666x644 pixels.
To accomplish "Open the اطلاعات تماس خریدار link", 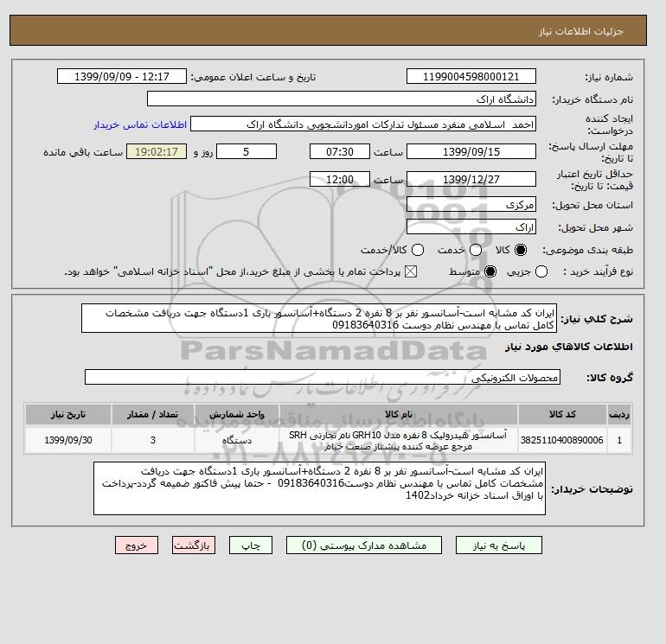I will (140, 124).
